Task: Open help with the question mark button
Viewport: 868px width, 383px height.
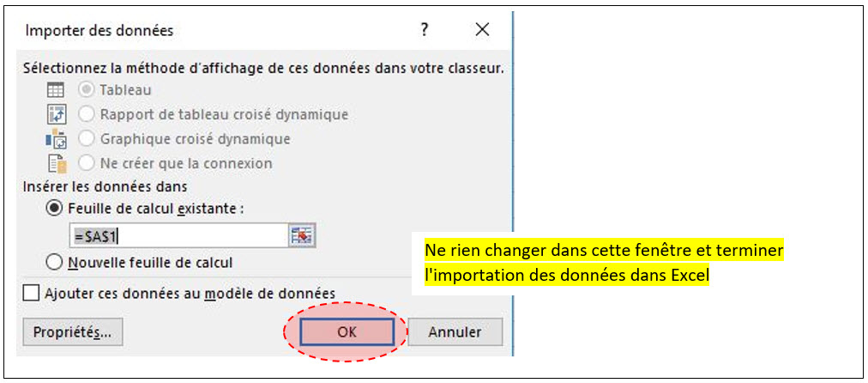Action: [424, 31]
